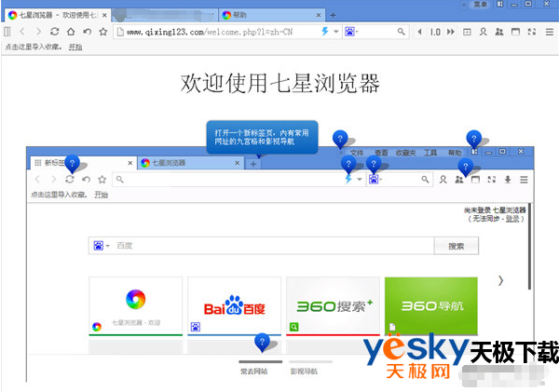Go to the home page via house icon

(x=70, y=32)
